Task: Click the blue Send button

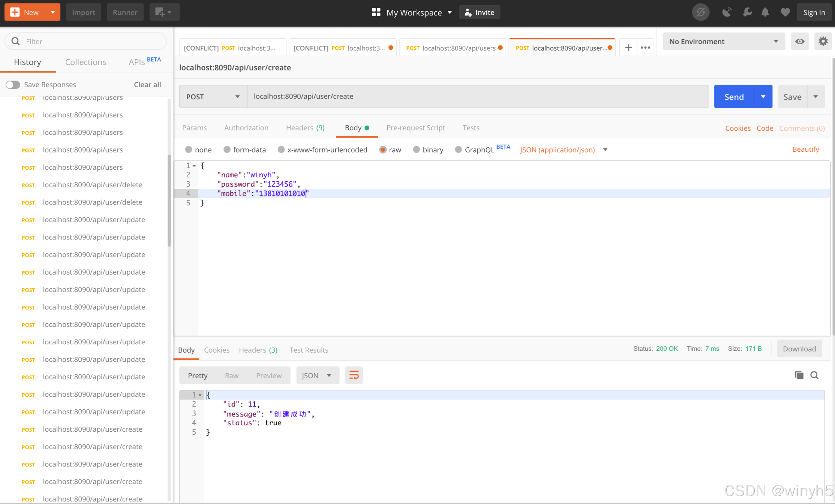Action: 734,97
